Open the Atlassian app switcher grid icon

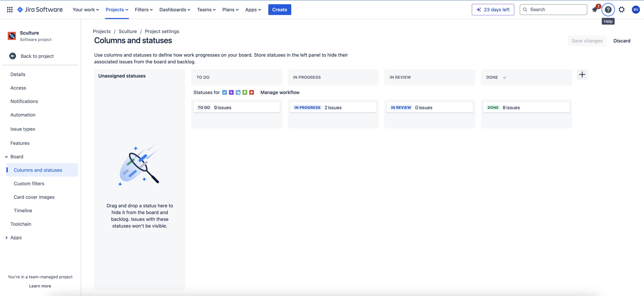pyautogui.click(x=10, y=9)
